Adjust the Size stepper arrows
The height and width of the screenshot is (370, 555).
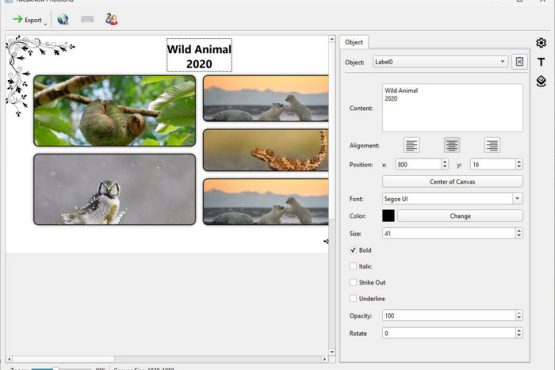click(519, 233)
